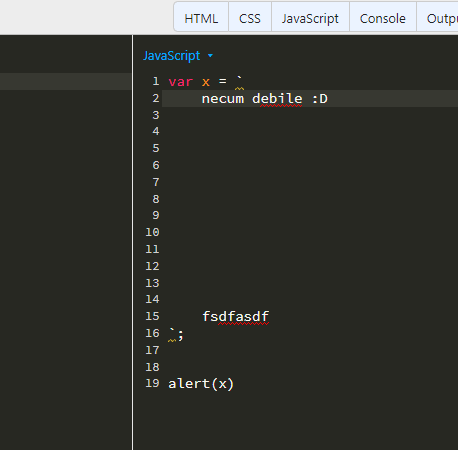Viewport: 458px width, 450px height.
Task: Click the misspelled word 'debile'
Action: [277, 99]
